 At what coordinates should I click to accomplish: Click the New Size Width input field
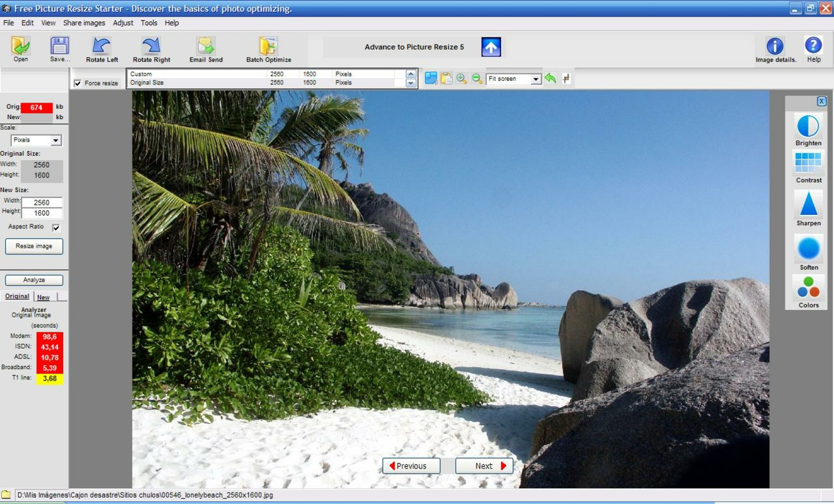coord(42,203)
